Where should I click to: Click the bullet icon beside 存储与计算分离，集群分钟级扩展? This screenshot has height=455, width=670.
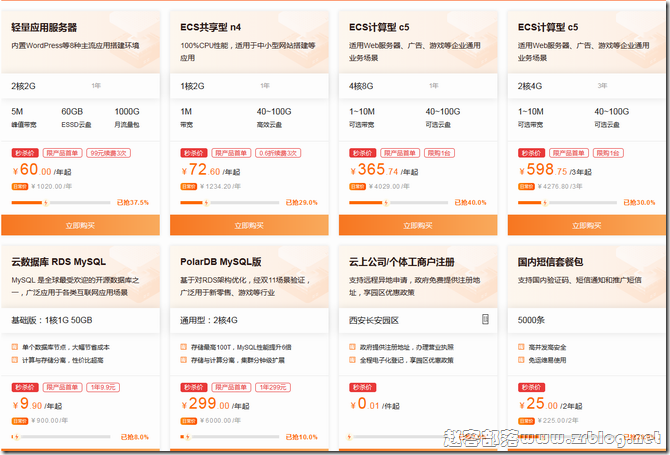pos(183,360)
